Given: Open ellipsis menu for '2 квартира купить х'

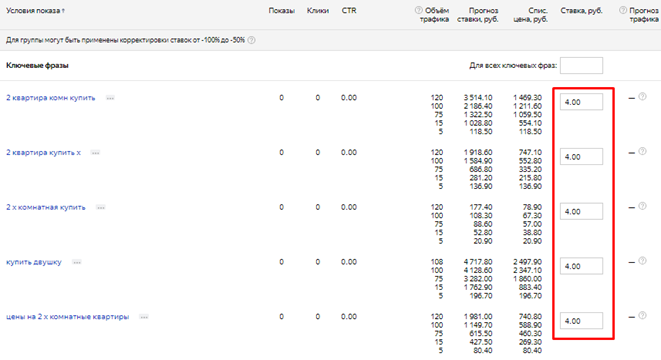Looking at the screenshot, I should point(96,153).
